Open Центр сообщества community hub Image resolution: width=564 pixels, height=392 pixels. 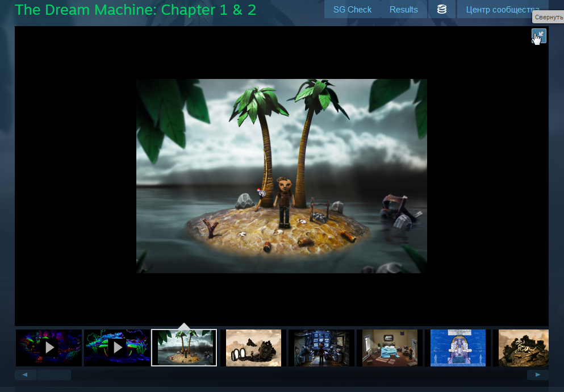point(503,9)
